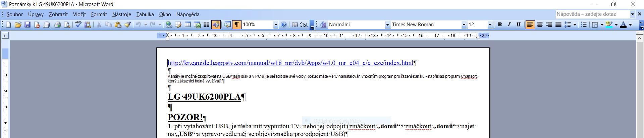This screenshot has width=644, height=138.
Task: Open the Undo history dropdown arrow
Action: coord(146,25)
